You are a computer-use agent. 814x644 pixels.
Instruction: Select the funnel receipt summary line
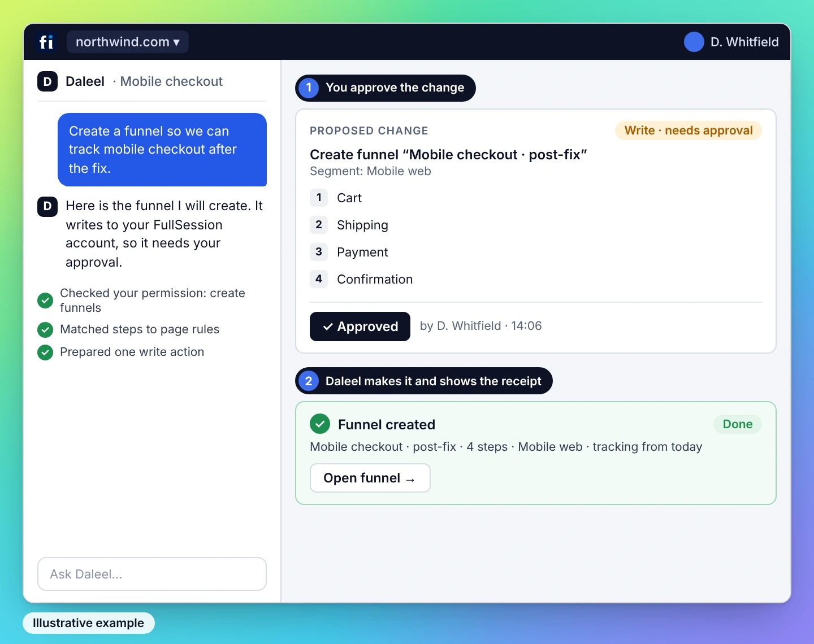(x=506, y=447)
